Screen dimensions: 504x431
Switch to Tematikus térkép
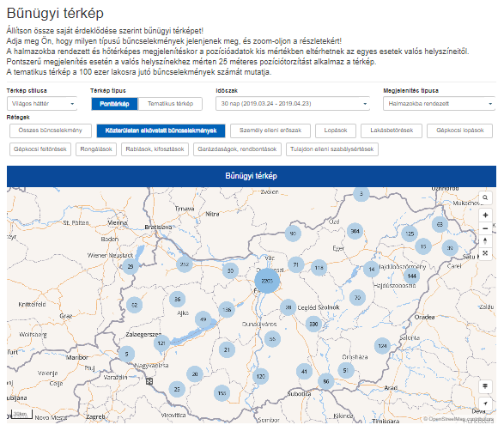(x=170, y=104)
